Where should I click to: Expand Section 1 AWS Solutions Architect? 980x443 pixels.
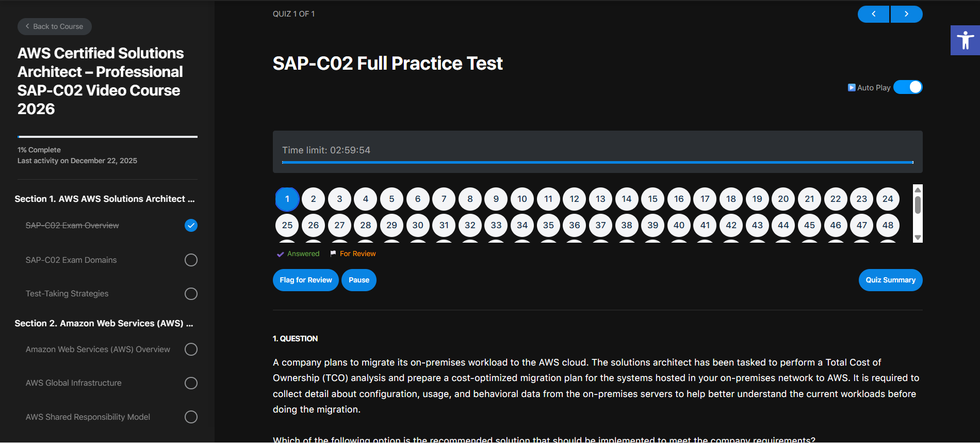point(105,199)
